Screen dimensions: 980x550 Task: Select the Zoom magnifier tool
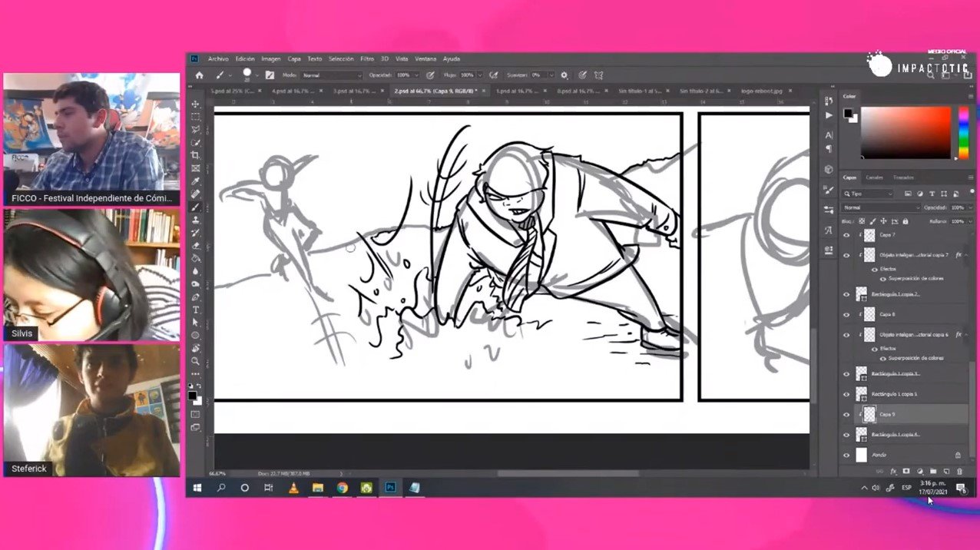pos(195,361)
